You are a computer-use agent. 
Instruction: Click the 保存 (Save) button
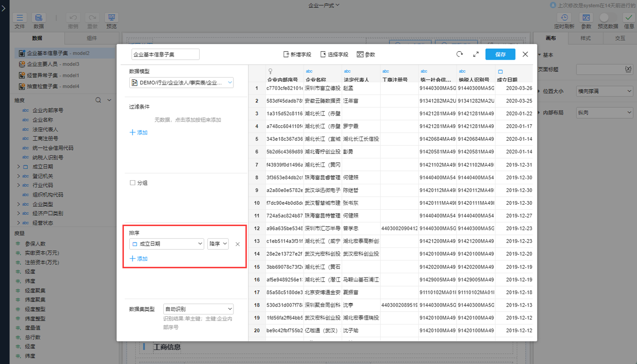(500, 54)
